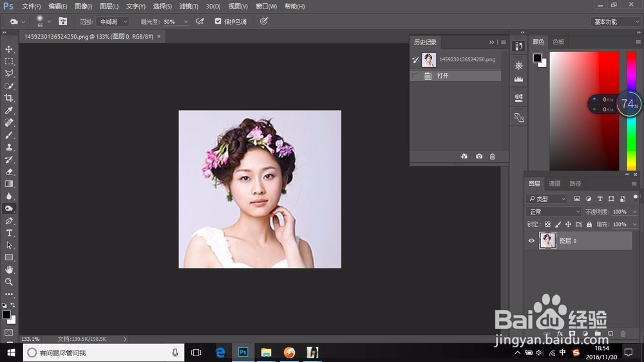Open the 滤镜(T) menu
Viewport: 644px width, 362px height.
click(x=189, y=6)
